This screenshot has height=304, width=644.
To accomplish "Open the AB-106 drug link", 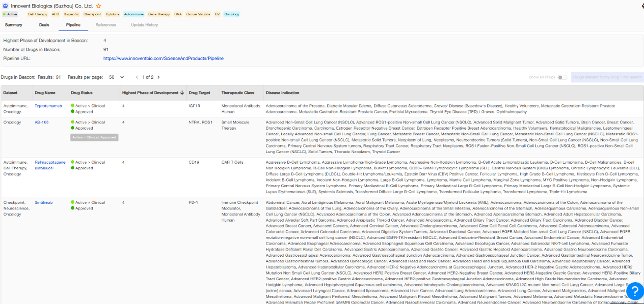I will tap(42, 122).
